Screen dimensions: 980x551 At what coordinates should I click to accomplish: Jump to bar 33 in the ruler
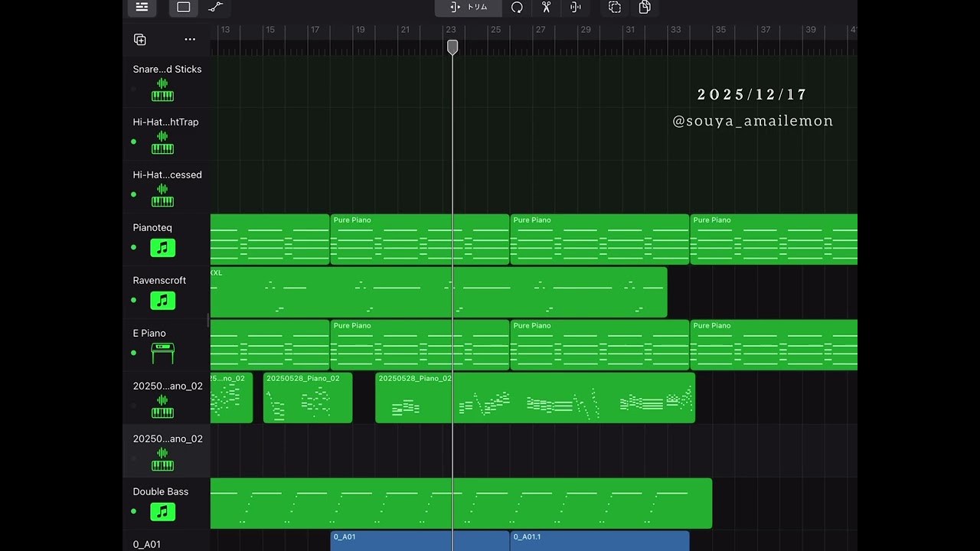675,30
